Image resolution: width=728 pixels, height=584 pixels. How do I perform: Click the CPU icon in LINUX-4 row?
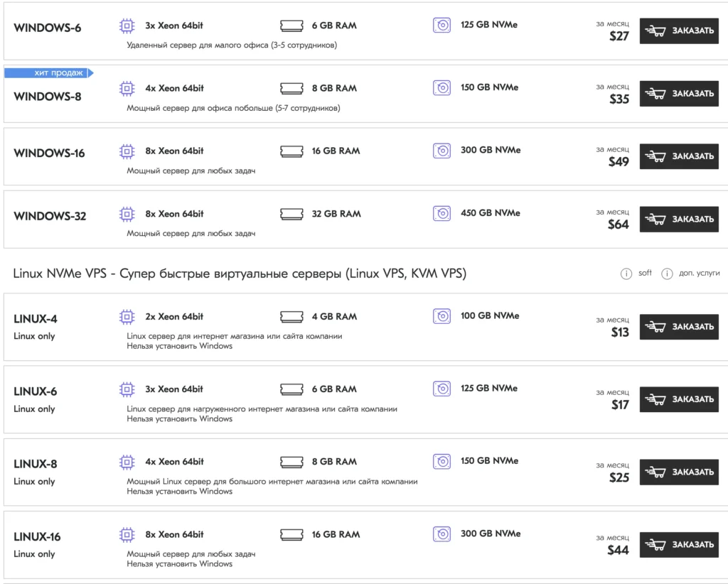(127, 316)
